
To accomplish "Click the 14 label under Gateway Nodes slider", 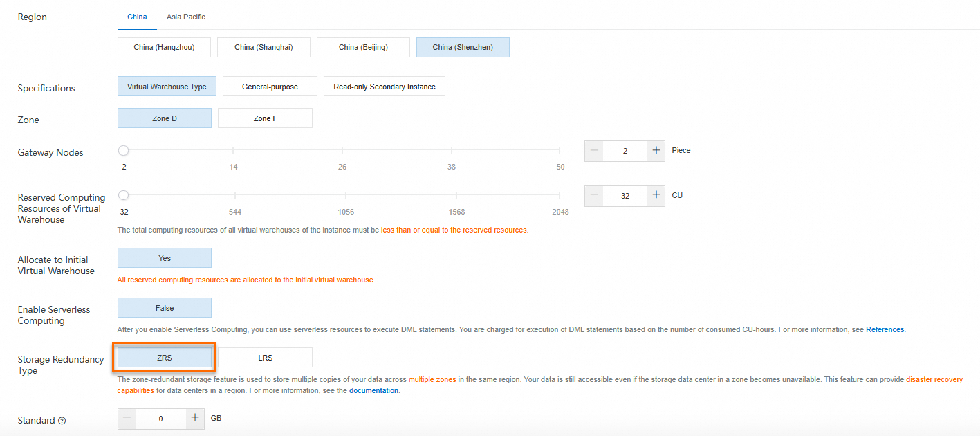I will (x=233, y=167).
